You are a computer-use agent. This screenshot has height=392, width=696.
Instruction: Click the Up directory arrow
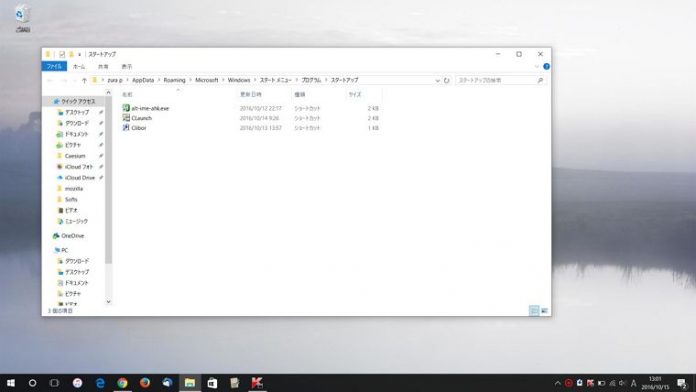[84, 80]
